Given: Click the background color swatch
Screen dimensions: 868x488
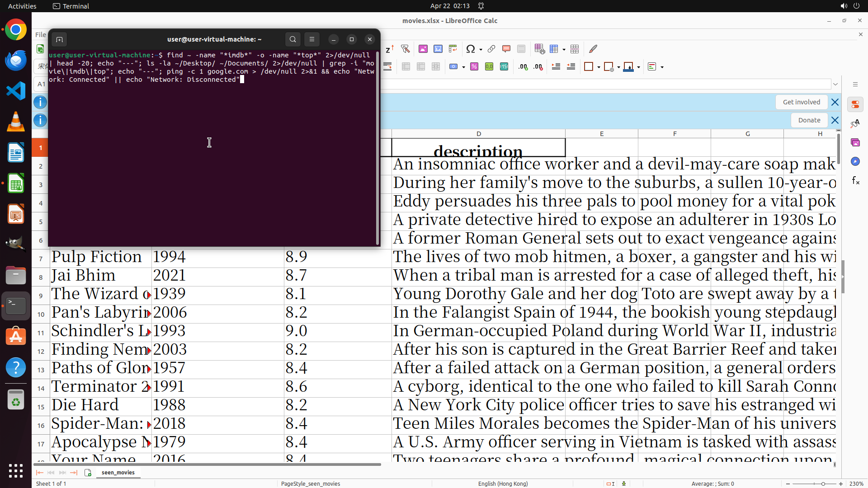Looking at the screenshot, I should coord(628,67).
